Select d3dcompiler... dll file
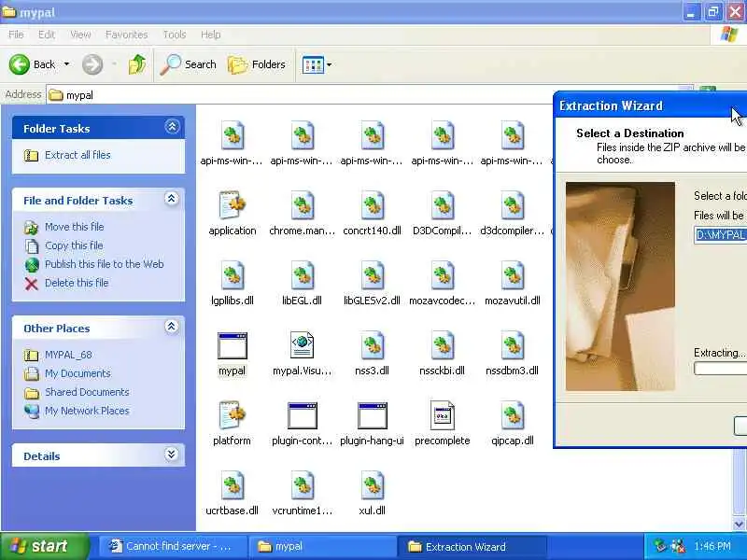The image size is (747, 560). 512,204
